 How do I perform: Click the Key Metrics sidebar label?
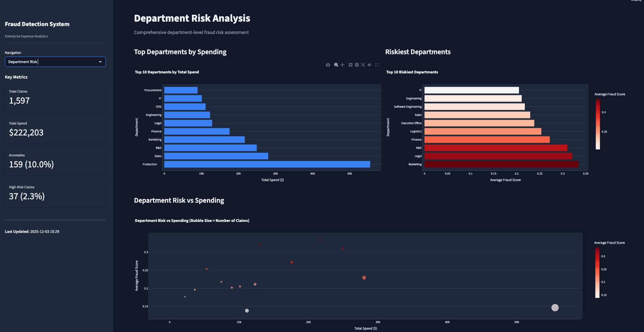[16, 77]
